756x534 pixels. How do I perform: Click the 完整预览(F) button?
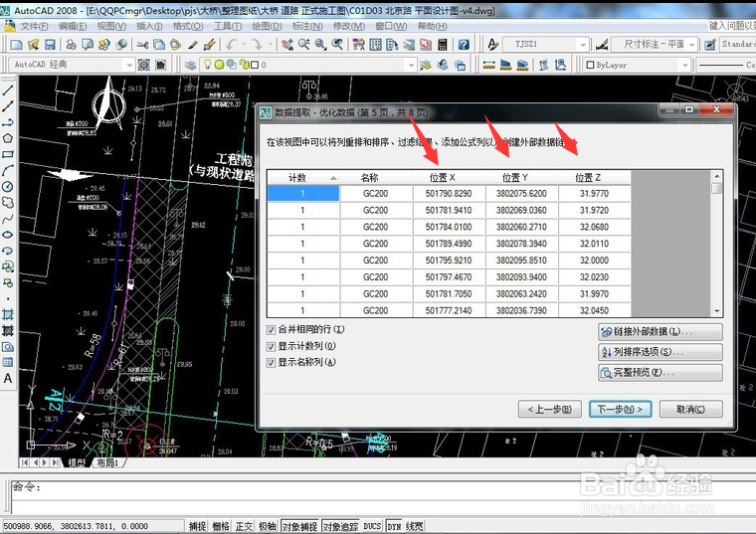click(x=661, y=373)
